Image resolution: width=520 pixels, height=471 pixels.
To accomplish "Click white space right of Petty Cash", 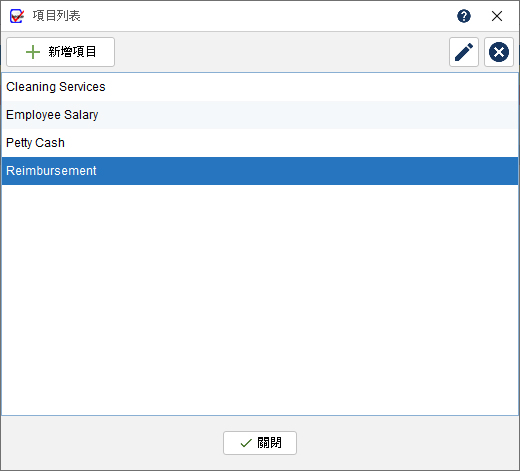I will 290,143.
